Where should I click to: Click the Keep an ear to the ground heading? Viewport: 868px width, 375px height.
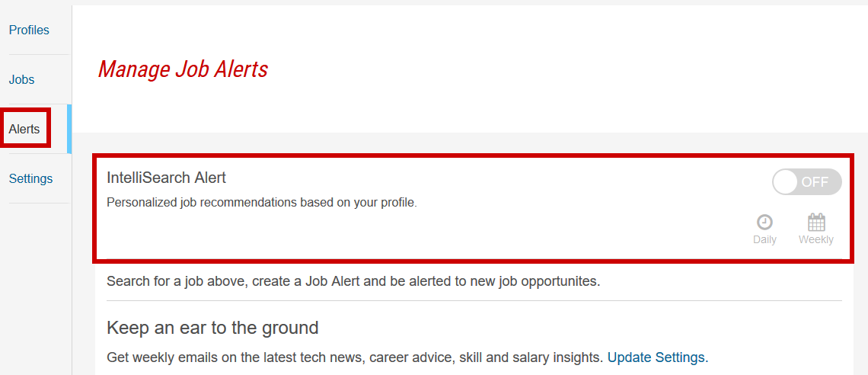tap(212, 328)
